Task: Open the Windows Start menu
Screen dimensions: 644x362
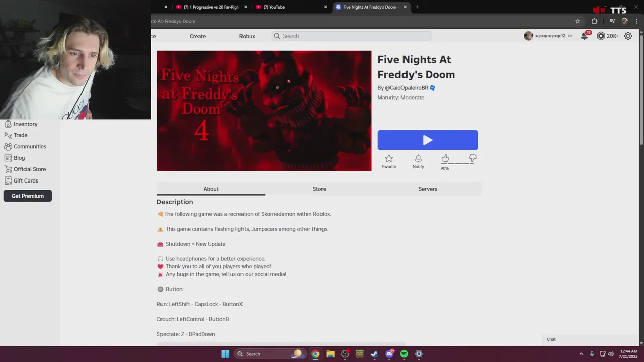Action: (x=225, y=354)
